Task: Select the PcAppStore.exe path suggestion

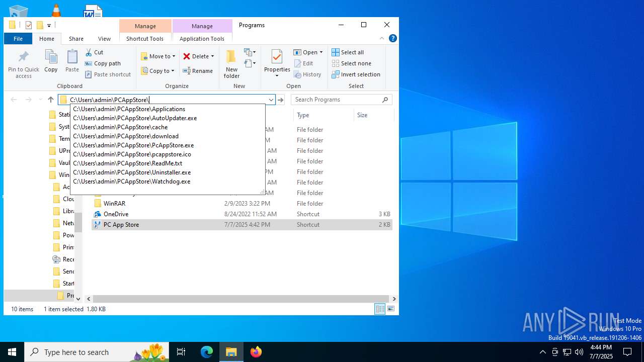Action: click(x=168, y=145)
